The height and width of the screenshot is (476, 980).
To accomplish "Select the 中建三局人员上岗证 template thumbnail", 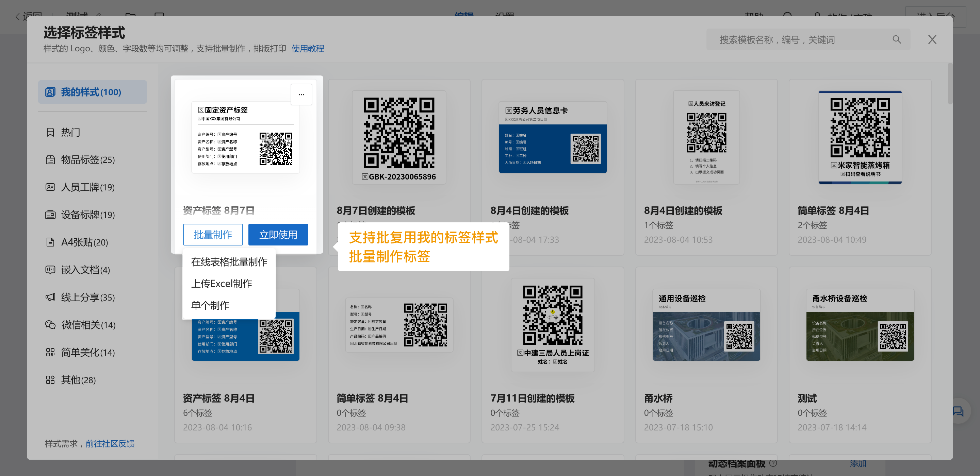I will 552,325.
